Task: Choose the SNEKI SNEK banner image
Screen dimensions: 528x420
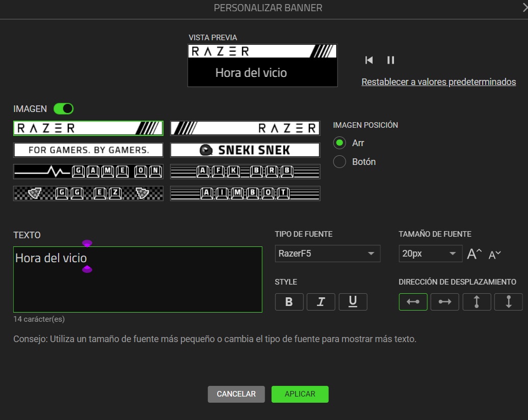Action: 245,150
